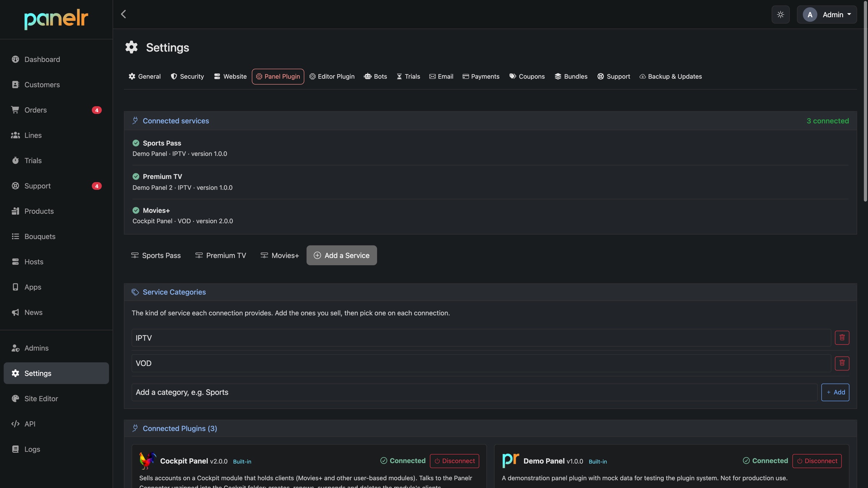Click the VOD category field
Viewport: 868px width, 488px height.
coord(481,363)
